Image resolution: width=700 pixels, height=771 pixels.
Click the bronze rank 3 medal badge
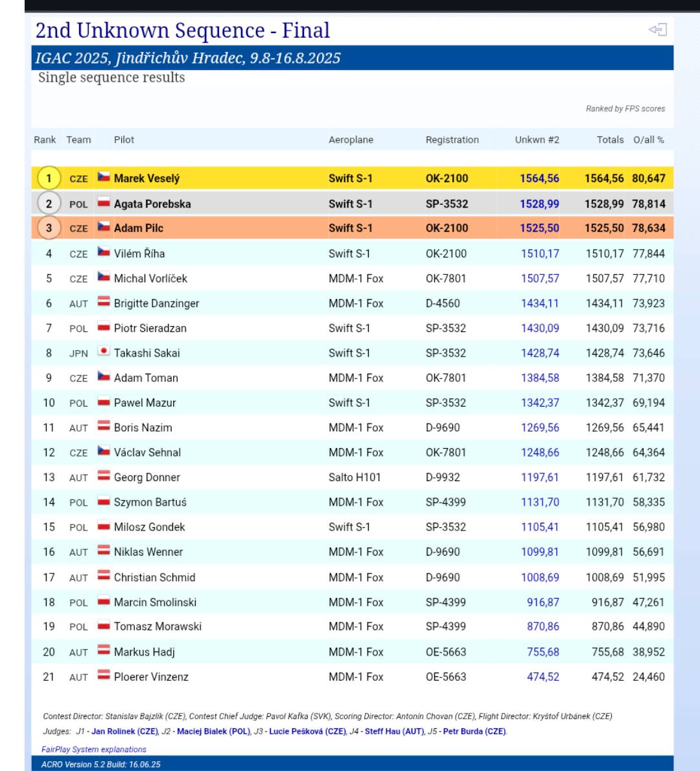coord(49,228)
